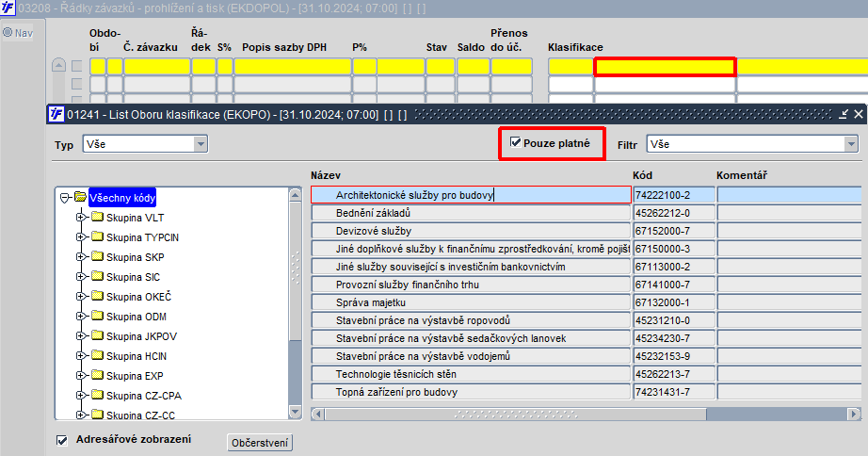Click the highlighted yellow Klasifikace input field

pyautogui.click(x=665, y=67)
